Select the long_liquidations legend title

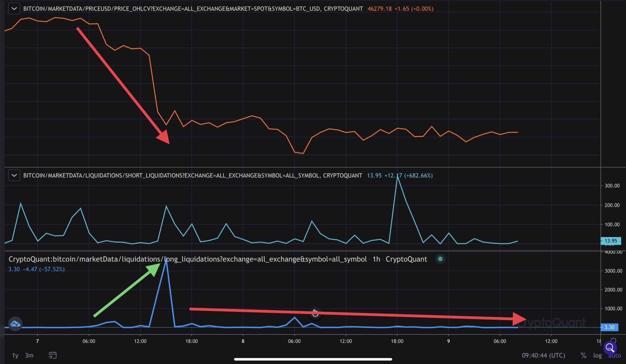click(x=188, y=259)
